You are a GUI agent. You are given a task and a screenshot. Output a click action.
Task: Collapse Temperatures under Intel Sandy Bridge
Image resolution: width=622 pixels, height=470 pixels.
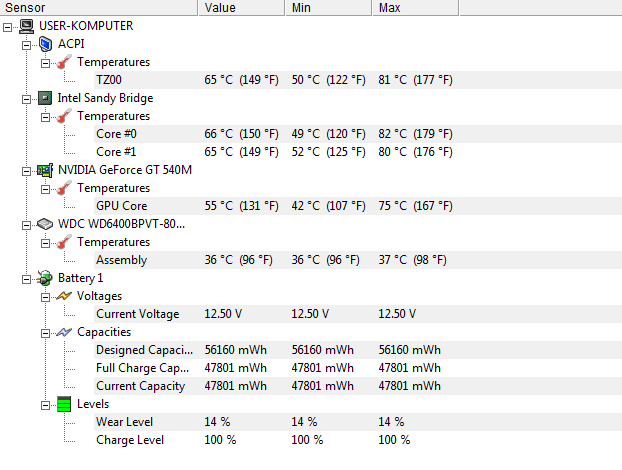point(46,117)
